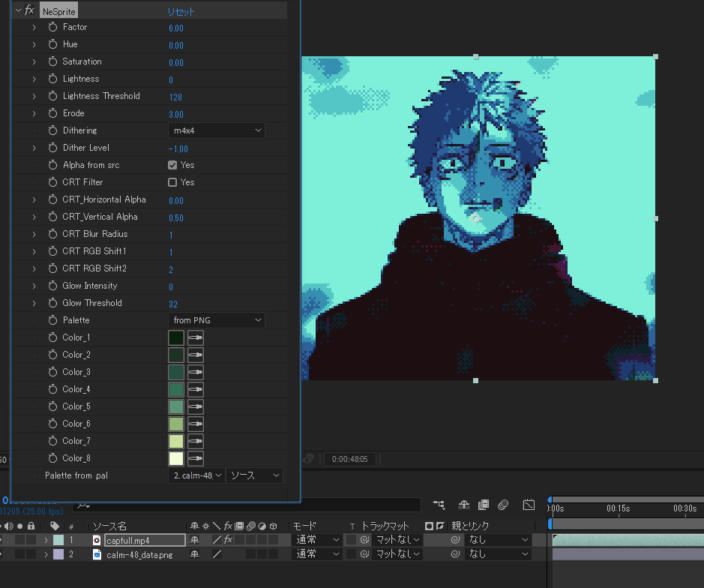The height and width of the screenshot is (588, 704).
Task: Click the 0:00:48:05 timecode display
Action: (x=350, y=459)
